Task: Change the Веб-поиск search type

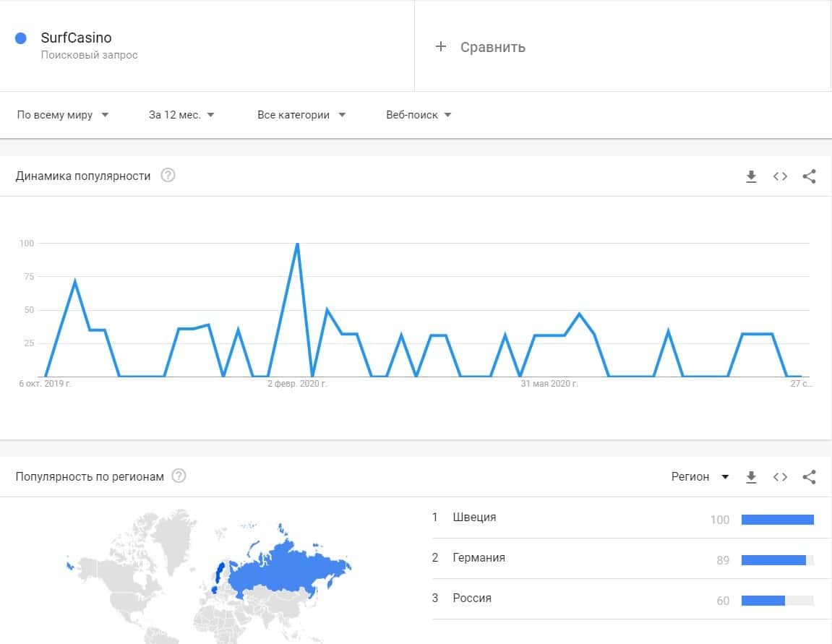Action: tap(419, 115)
